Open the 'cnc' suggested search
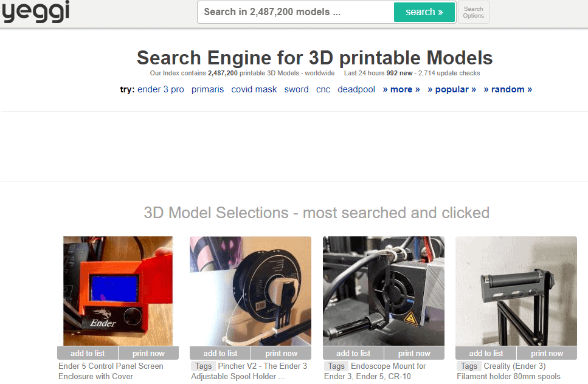Image resolution: width=588 pixels, height=384 pixels. 323,89
